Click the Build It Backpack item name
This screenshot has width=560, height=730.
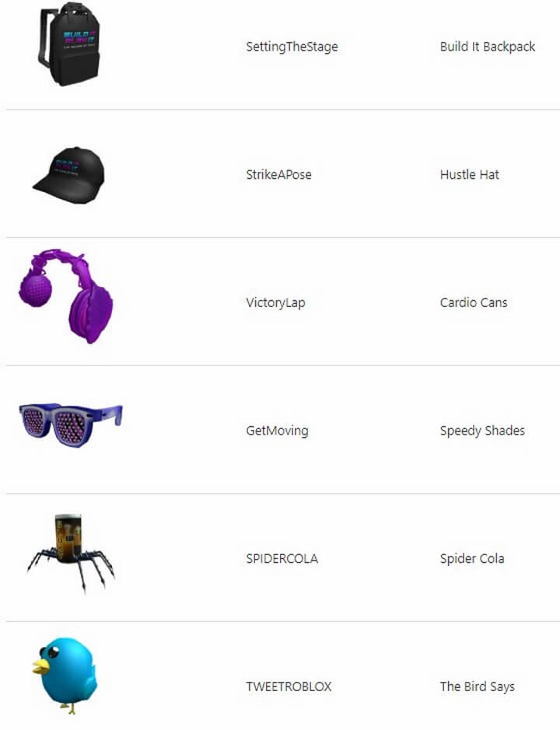pos(488,47)
